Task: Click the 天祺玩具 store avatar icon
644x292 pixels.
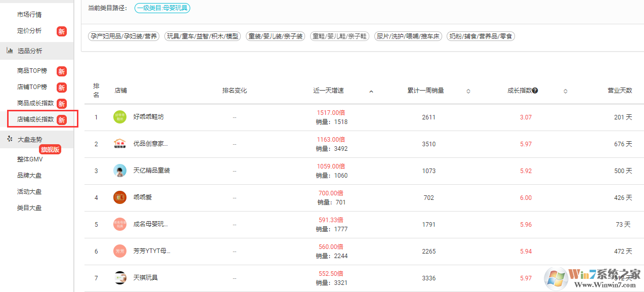Action: coord(120,278)
